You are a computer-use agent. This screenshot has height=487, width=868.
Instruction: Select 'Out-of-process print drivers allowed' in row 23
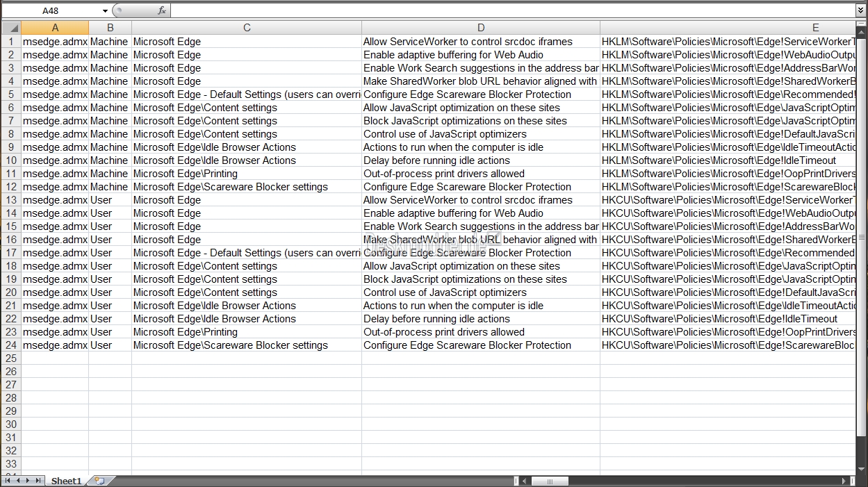(481, 332)
